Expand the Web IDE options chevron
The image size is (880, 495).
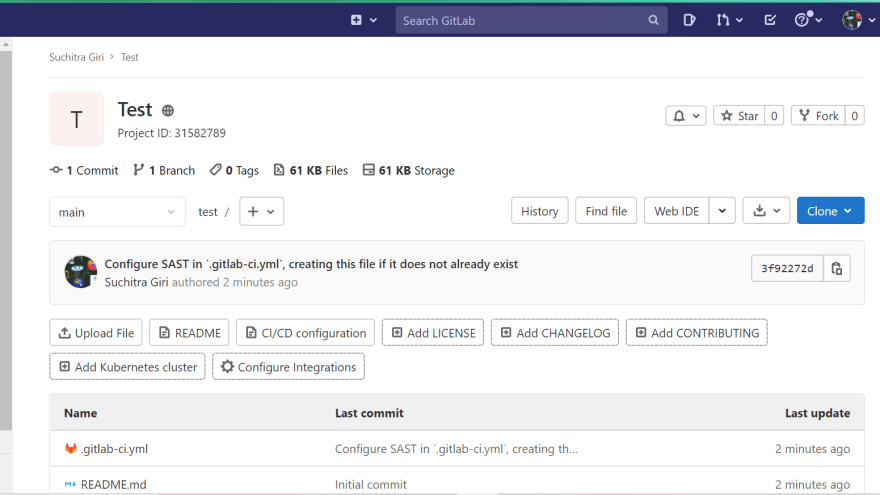click(x=722, y=211)
